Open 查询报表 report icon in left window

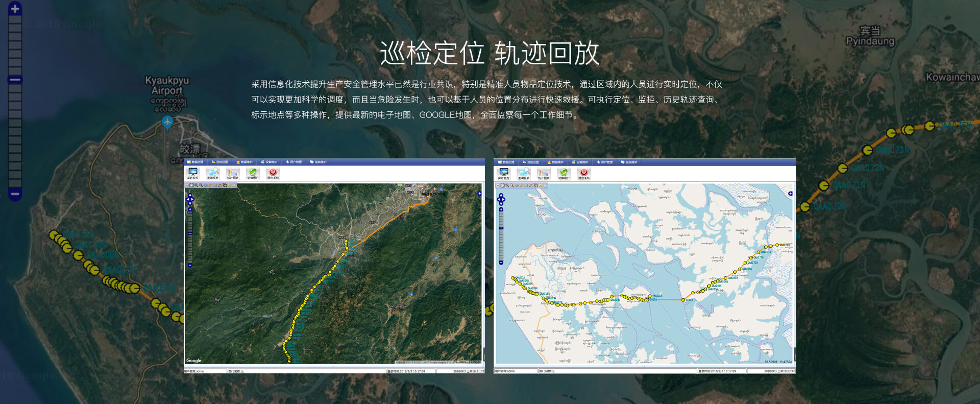(212, 173)
